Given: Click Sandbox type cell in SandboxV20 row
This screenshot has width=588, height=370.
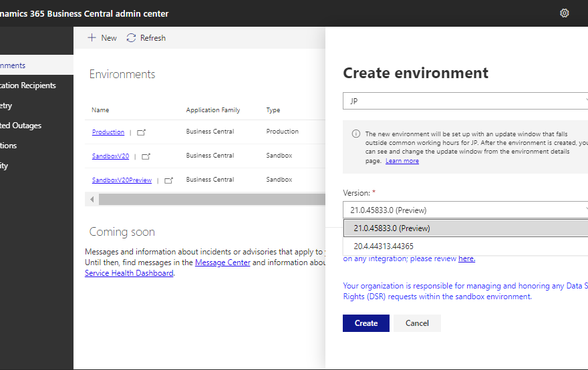Looking at the screenshot, I should [279, 155].
